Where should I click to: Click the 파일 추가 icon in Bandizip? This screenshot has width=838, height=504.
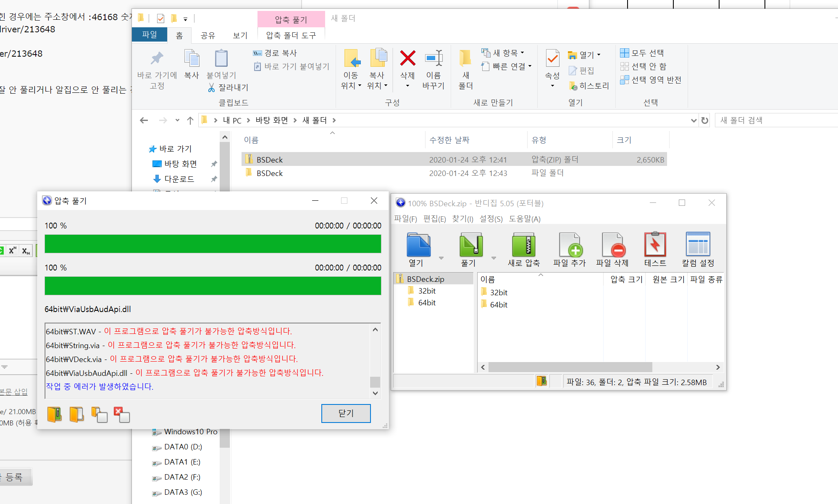[570, 245]
